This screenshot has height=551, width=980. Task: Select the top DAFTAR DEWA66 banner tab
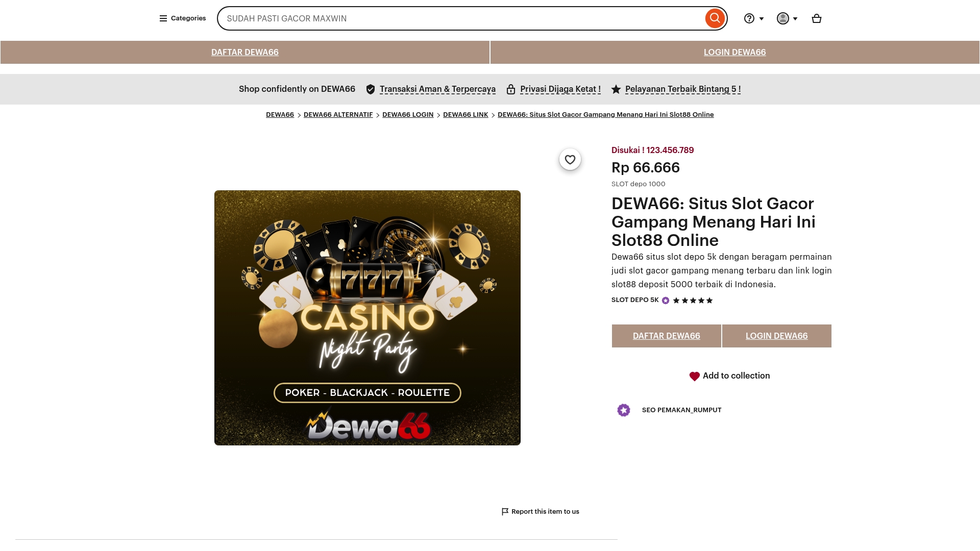coord(245,52)
